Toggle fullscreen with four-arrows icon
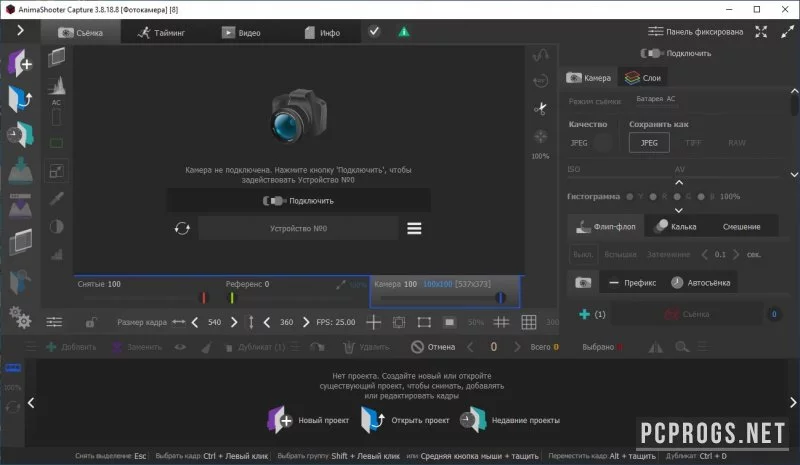 point(761,32)
